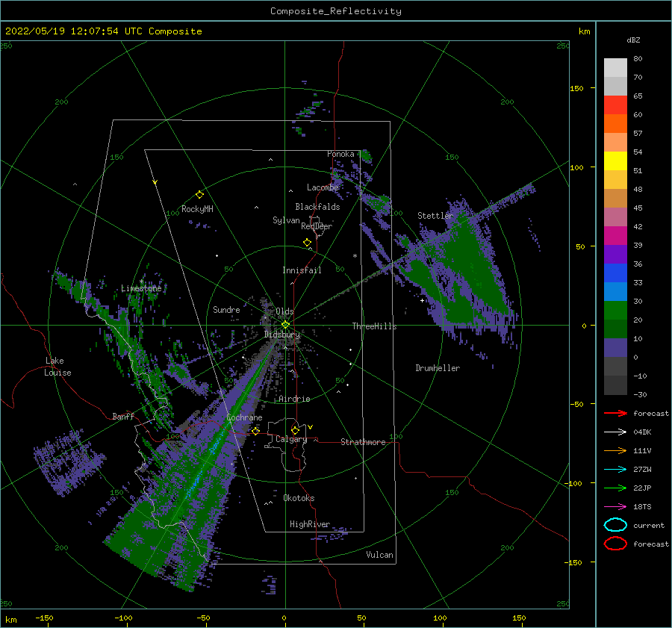Click the HighRiver label
This screenshot has height=628, width=672.
[310, 524]
